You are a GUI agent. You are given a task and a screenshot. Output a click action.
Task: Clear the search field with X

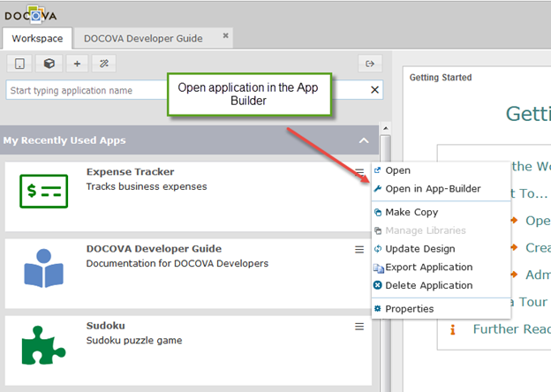pyautogui.click(x=374, y=90)
